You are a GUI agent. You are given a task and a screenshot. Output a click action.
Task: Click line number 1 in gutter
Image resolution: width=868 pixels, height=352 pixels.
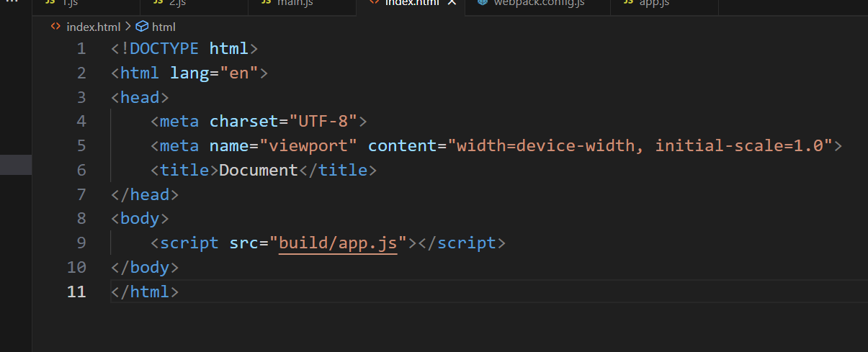(81, 49)
